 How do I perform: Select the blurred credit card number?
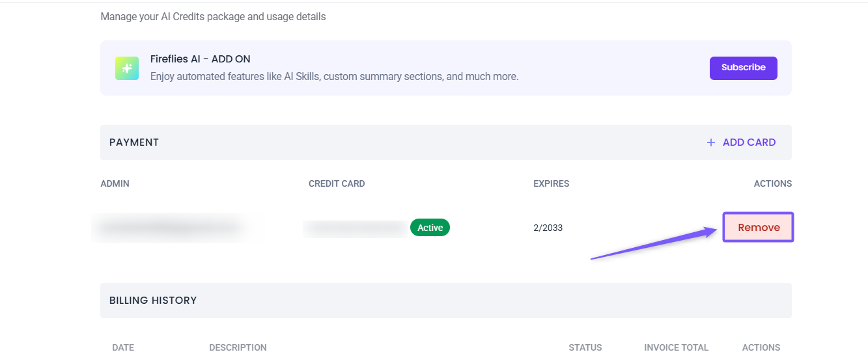[x=356, y=228]
